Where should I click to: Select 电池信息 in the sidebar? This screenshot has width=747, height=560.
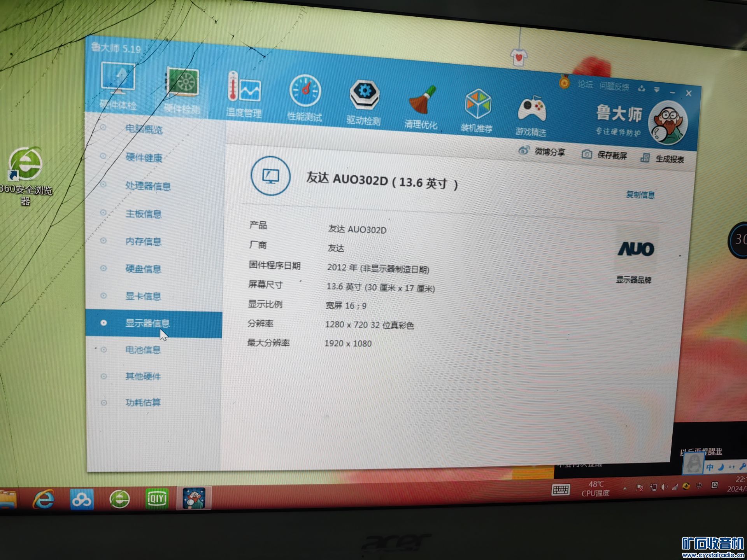click(x=143, y=350)
